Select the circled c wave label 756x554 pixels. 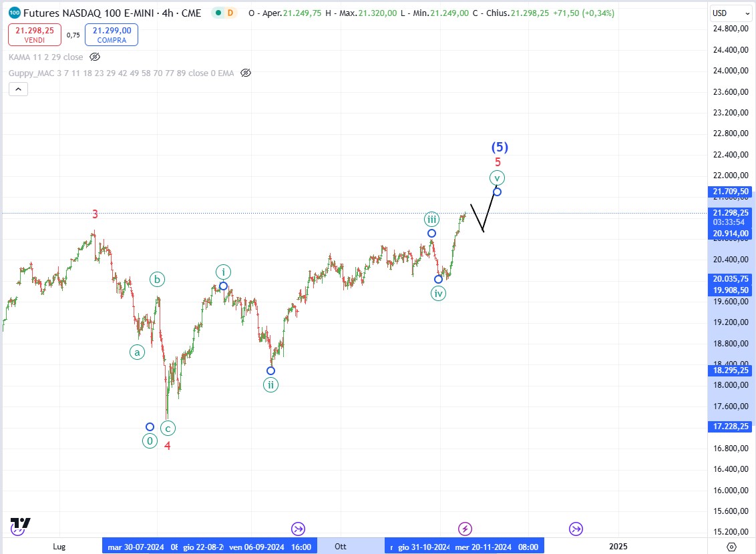click(168, 429)
